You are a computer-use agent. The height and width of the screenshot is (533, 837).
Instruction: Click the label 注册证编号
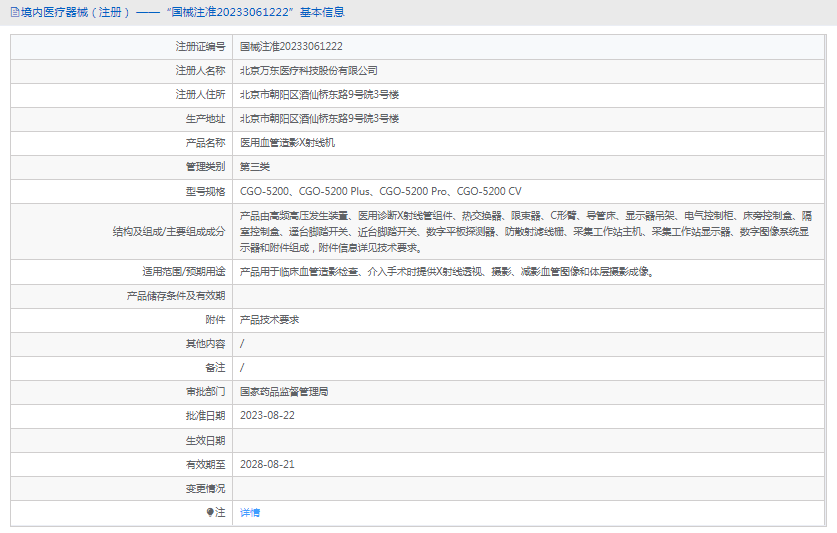coord(201,47)
